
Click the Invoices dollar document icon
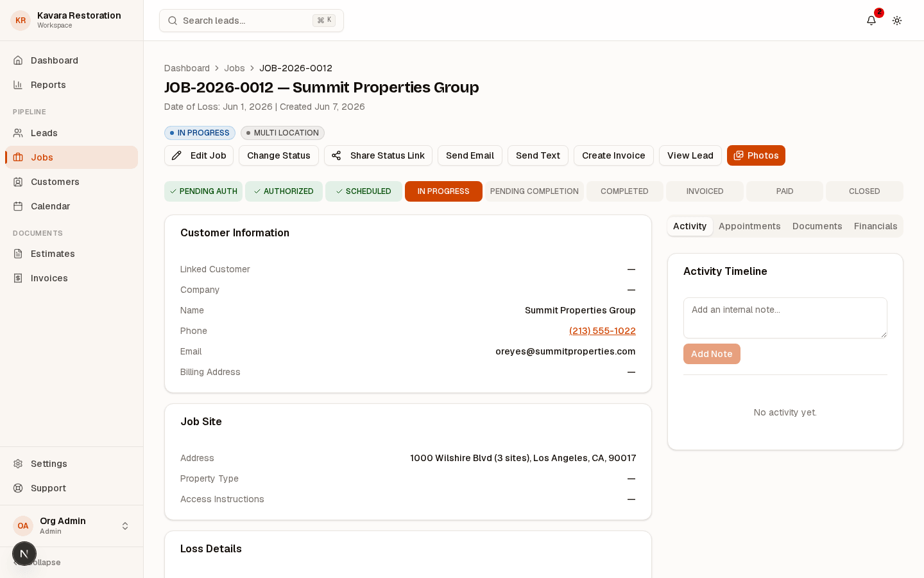tap(18, 278)
